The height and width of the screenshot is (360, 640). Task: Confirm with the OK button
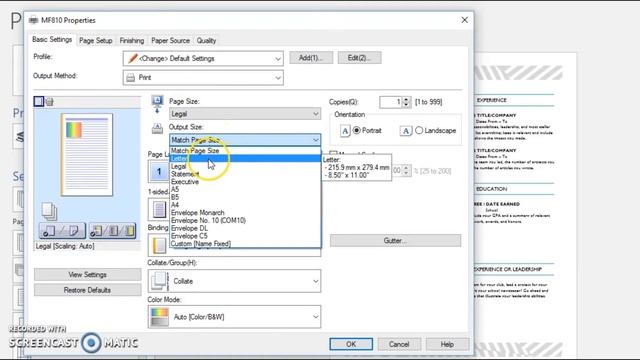click(x=351, y=344)
